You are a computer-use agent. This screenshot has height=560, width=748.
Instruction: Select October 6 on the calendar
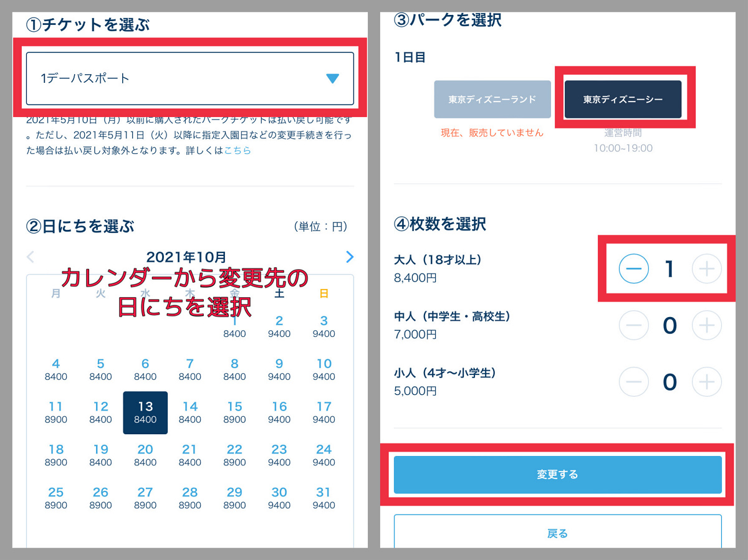[x=145, y=369]
